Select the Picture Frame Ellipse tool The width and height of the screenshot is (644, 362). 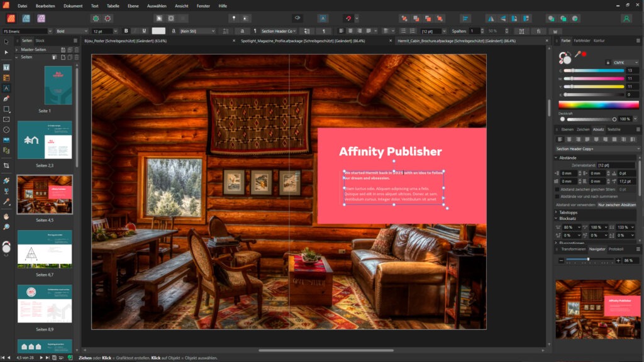click(x=6, y=129)
